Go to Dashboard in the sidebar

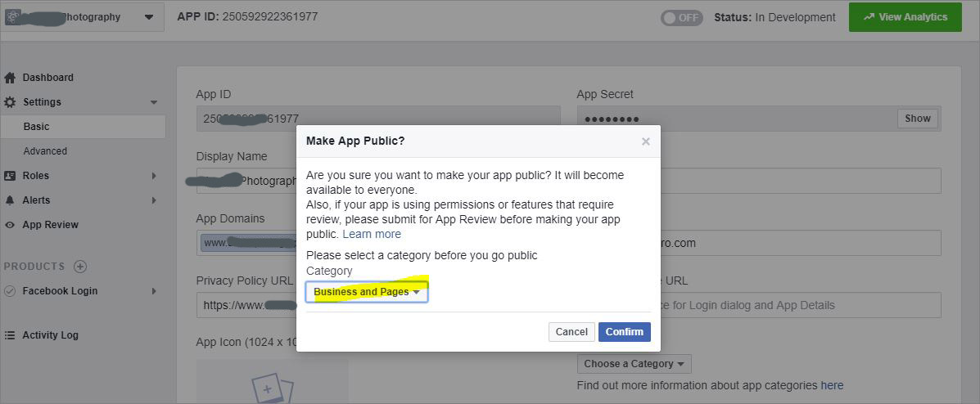(48, 78)
